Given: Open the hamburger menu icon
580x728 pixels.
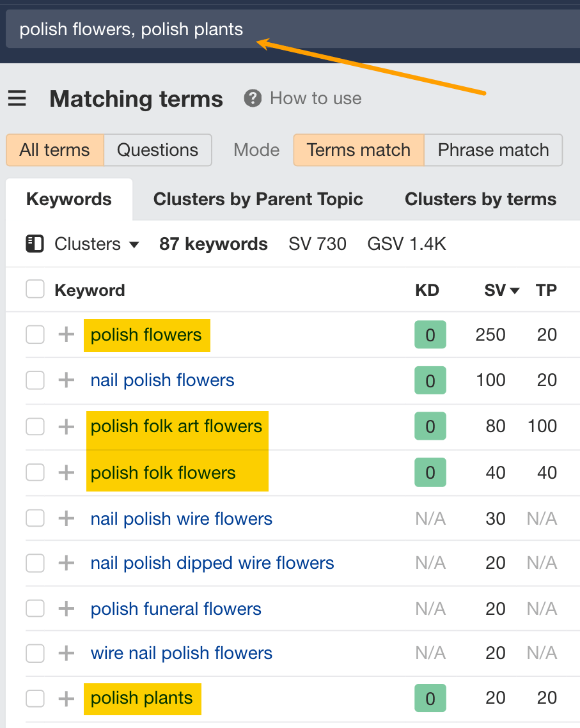Looking at the screenshot, I should [x=17, y=98].
